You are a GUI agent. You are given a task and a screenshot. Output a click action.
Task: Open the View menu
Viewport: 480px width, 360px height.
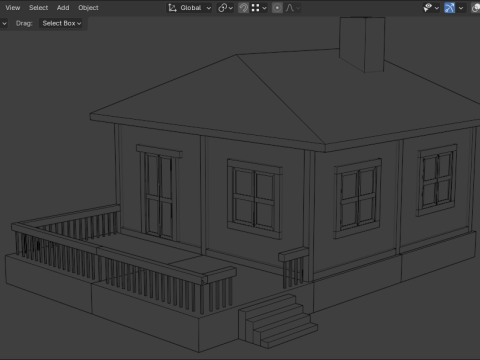tap(13, 8)
